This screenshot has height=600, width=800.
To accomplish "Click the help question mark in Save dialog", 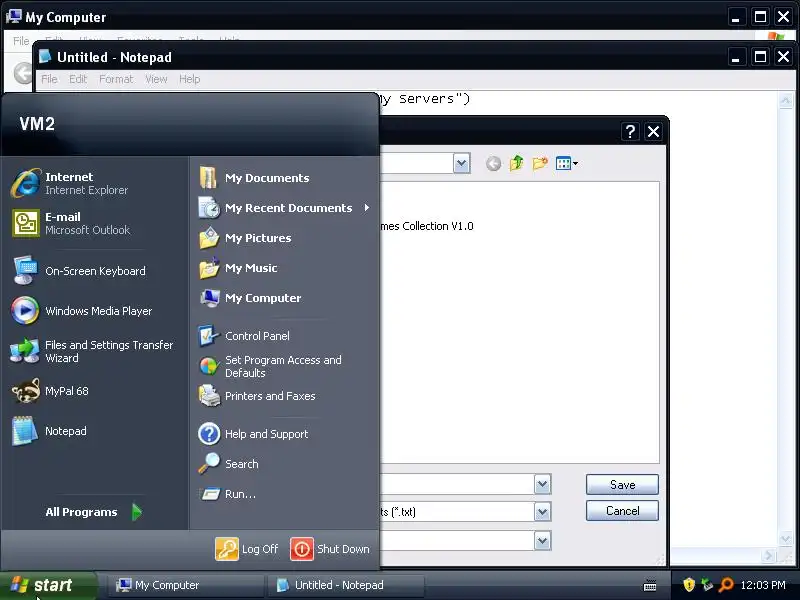I will [630, 132].
